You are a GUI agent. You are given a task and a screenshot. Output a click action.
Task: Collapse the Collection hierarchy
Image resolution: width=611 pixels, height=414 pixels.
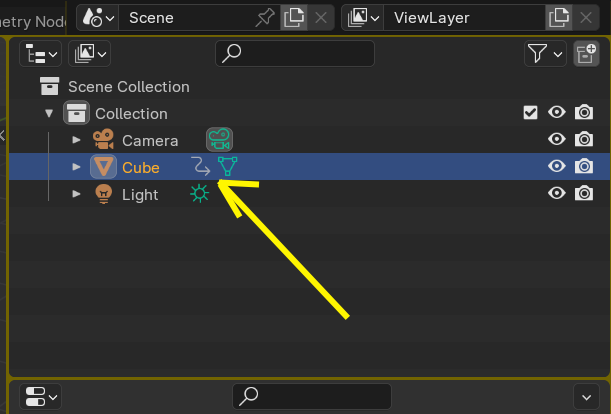pos(49,113)
